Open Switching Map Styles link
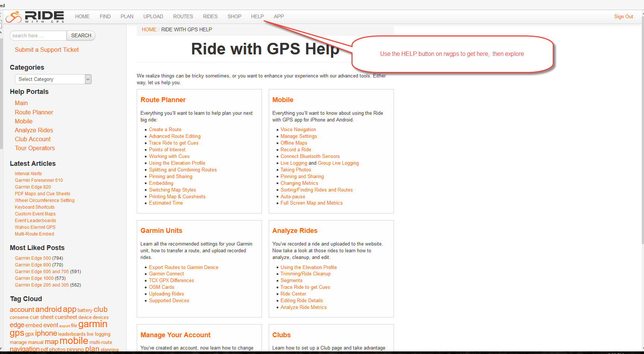 (x=172, y=190)
